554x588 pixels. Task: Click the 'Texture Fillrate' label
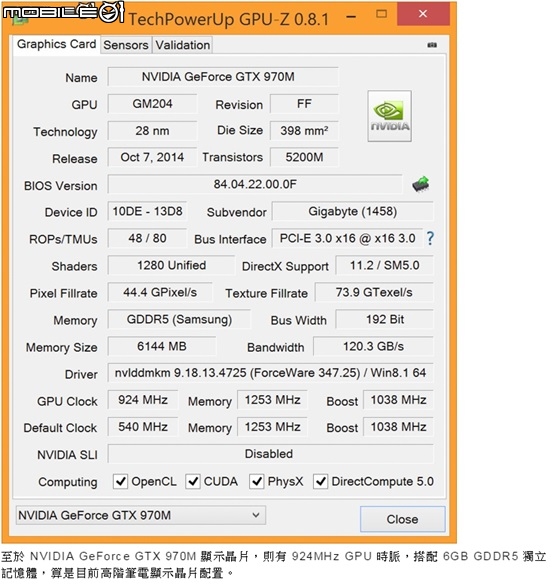266,294
